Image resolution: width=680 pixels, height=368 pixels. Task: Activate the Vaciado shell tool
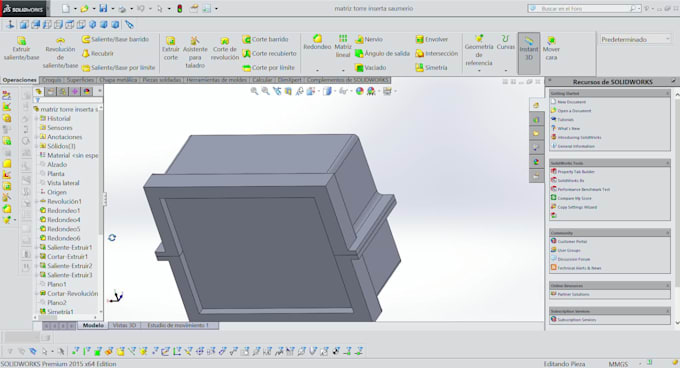pos(370,68)
